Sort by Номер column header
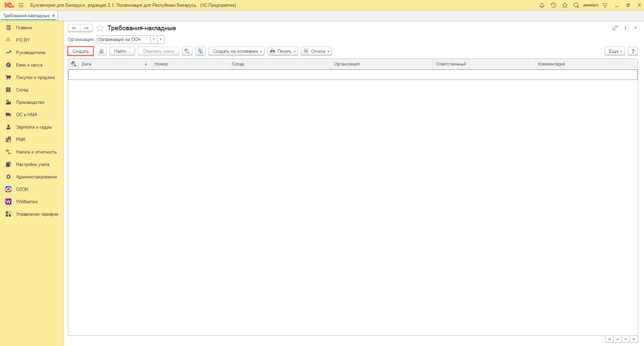Screen dimensions: 644x346 tap(191, 64)
